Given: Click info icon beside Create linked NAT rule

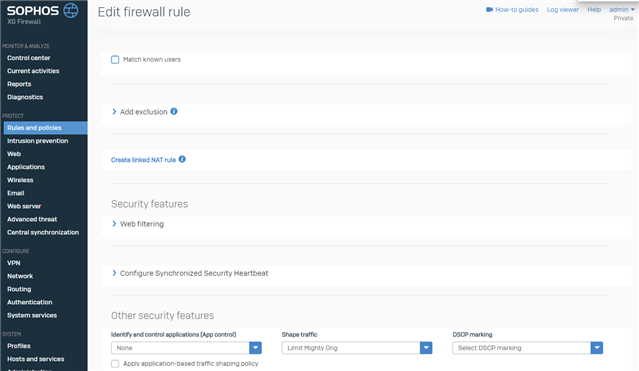Looking at the screenshot, I should (x=182, y=159).
